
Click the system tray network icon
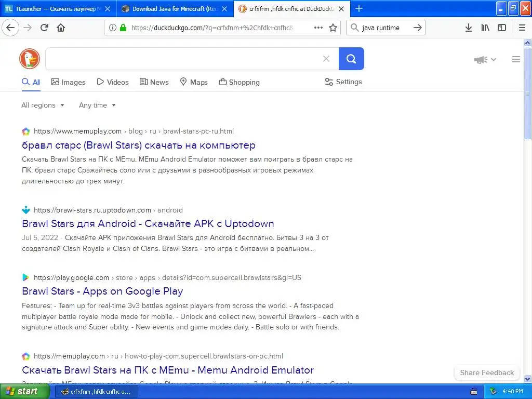[493, 392]
